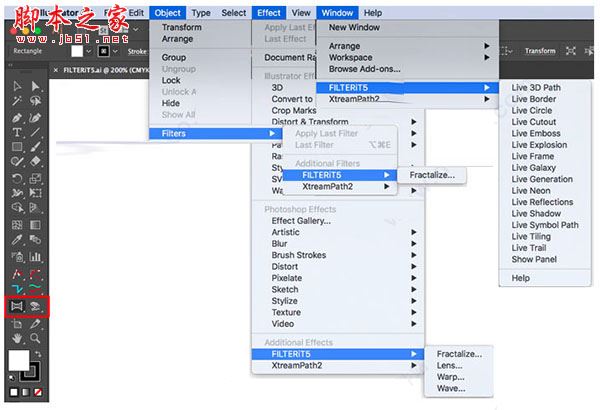Open the Type menu
Image resolution: width=600 pixels, height=410 pixels.
(x=201, y=13)
